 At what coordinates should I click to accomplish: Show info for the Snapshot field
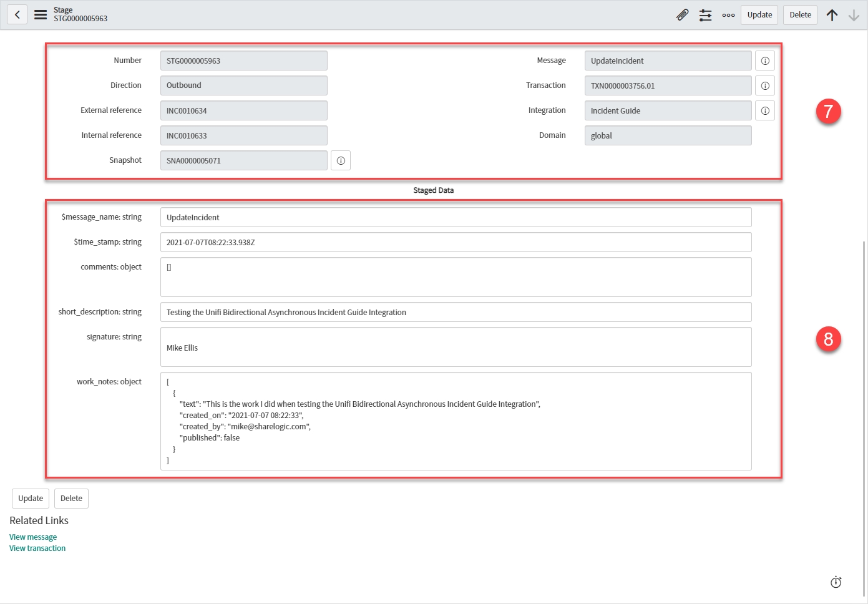tap(341, 160)
